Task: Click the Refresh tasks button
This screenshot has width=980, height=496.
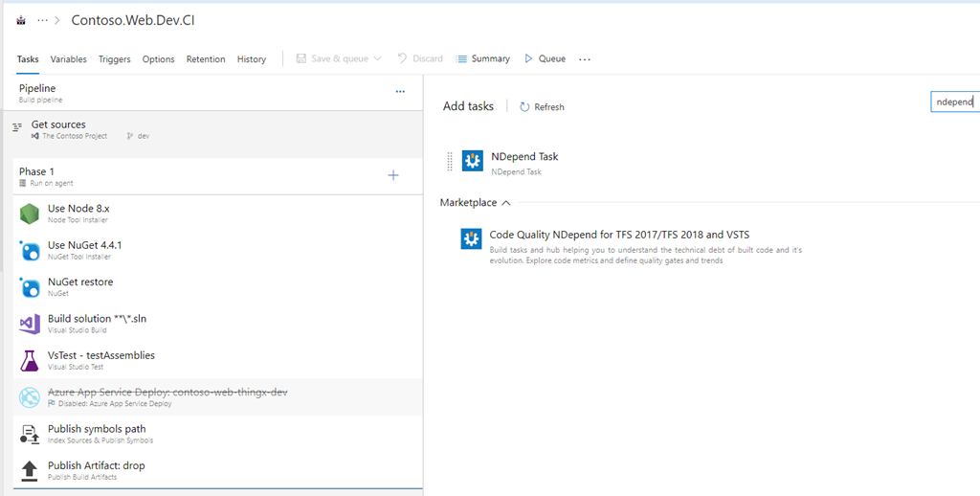Action: tap(542, 107)
